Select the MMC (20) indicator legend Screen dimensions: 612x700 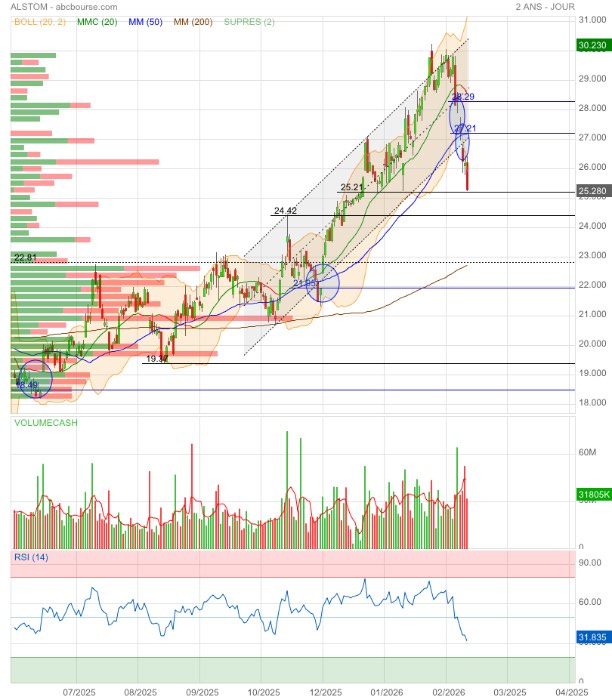tap(97, 22)
